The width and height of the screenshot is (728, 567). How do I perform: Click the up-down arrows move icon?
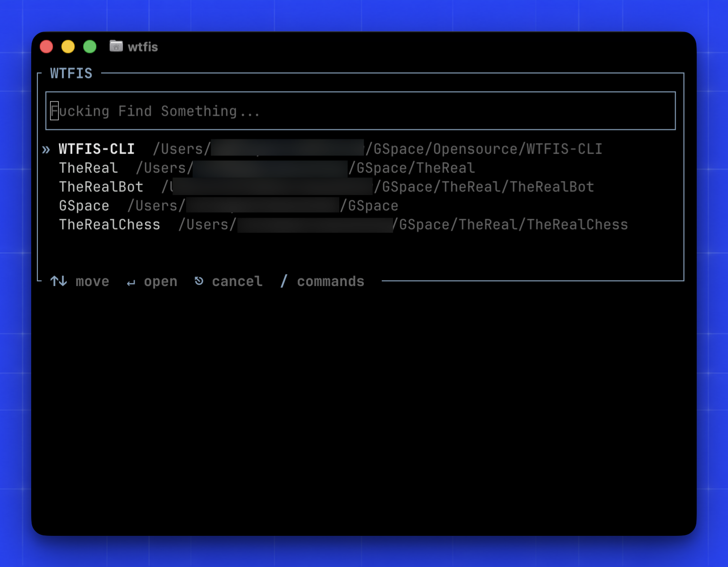click(x=59, y=281)
